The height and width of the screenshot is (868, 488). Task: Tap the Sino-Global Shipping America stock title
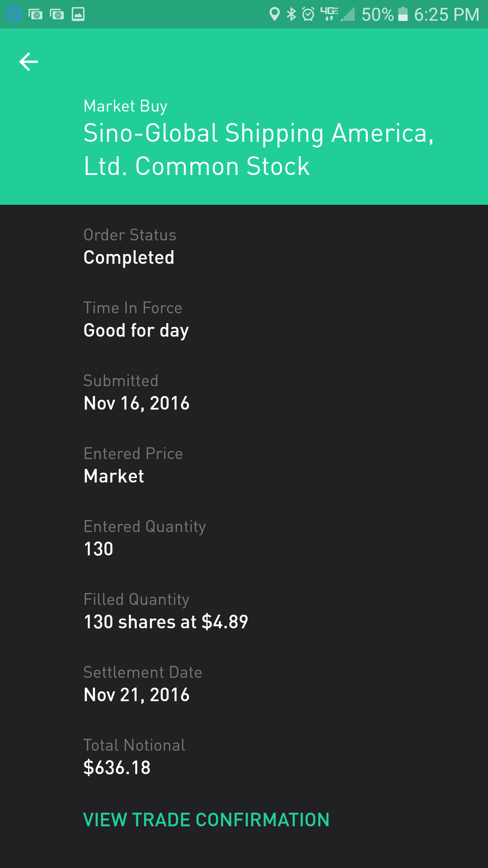pyautogui.click(x=258, y=149)
